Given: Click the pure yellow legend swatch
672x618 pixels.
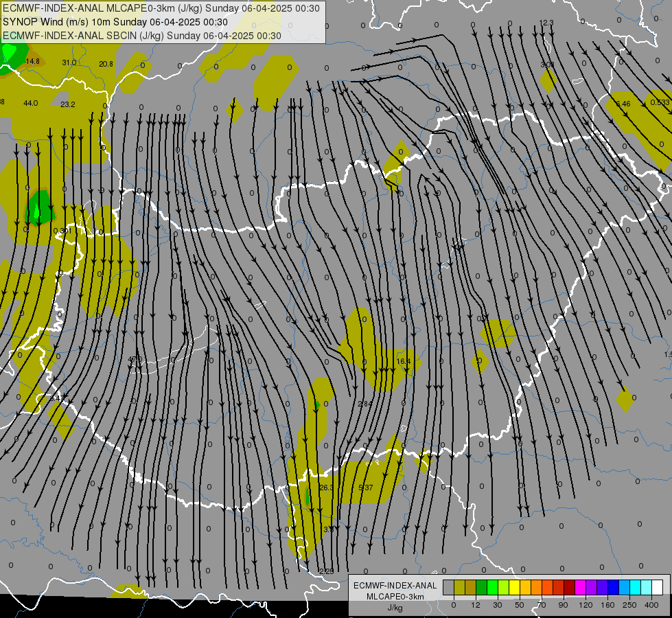Looking at the screenshot, I should point(514,587).
